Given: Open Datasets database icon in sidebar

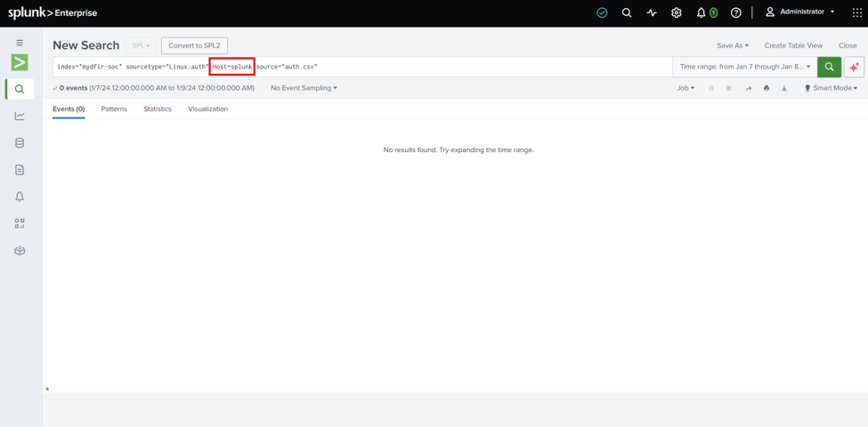Looking at the screenshot, I should [20, 142].
